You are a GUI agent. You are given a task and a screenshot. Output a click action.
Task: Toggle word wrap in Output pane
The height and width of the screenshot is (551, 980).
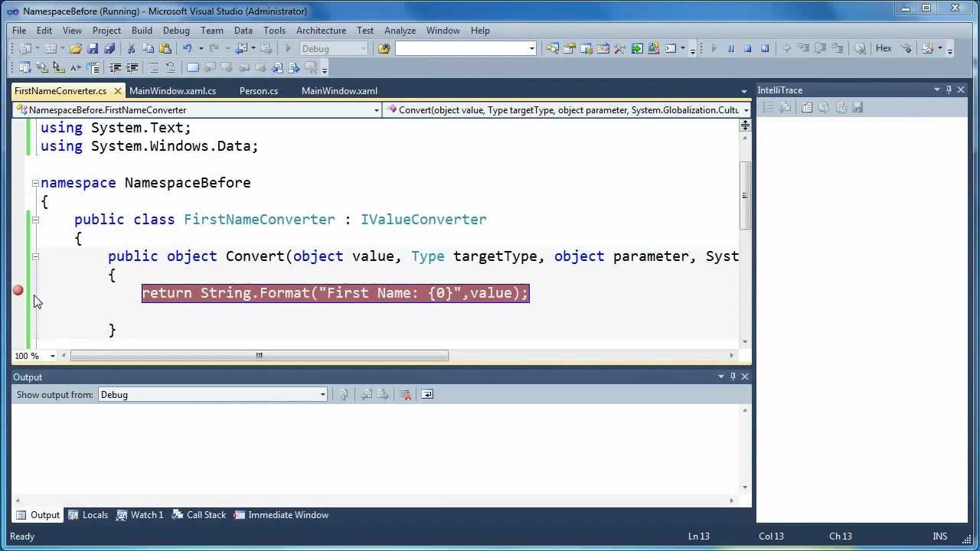tap(427, 394)
